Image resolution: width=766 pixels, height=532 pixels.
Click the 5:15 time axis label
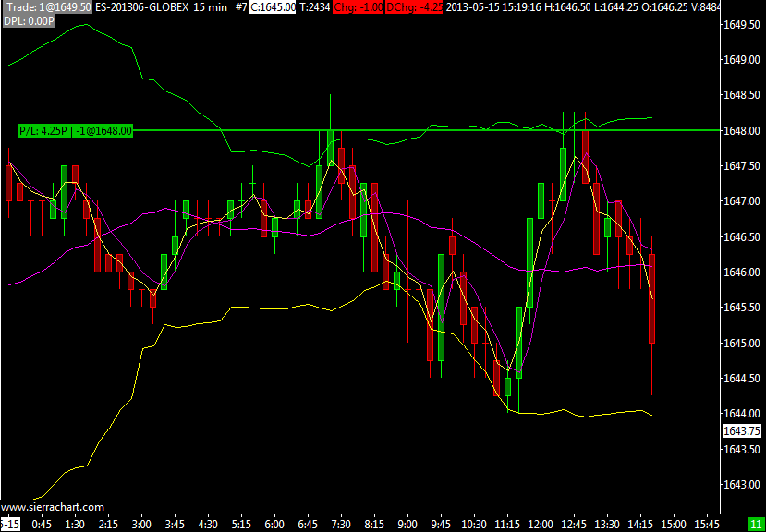pyautogui.click(x=241, y=523)
